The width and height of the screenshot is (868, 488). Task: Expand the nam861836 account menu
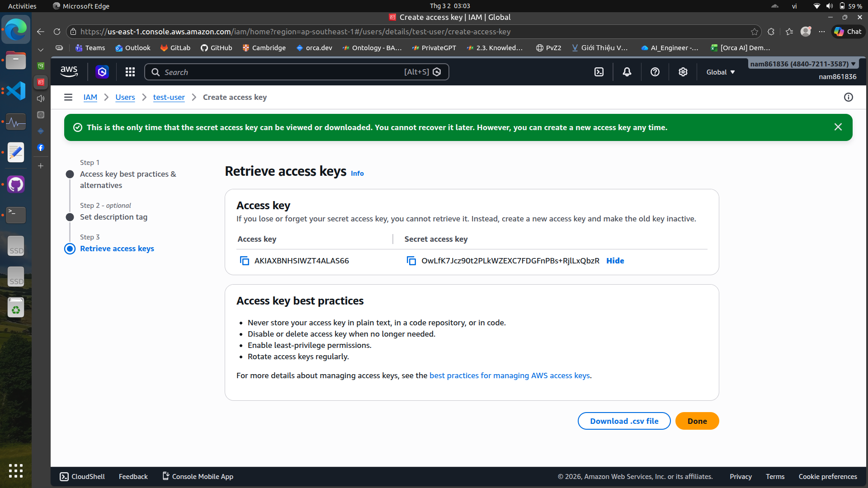[x=803, y=64]
